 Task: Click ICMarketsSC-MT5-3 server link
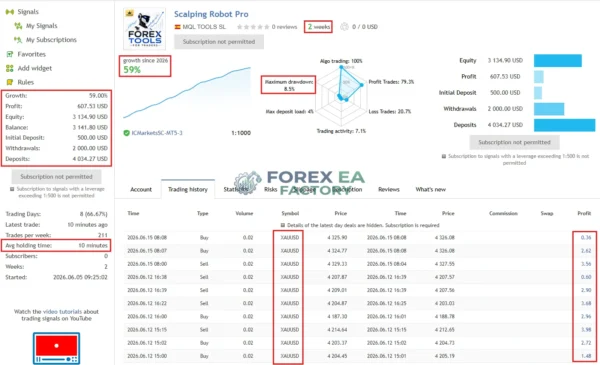(x=157, y=133)
